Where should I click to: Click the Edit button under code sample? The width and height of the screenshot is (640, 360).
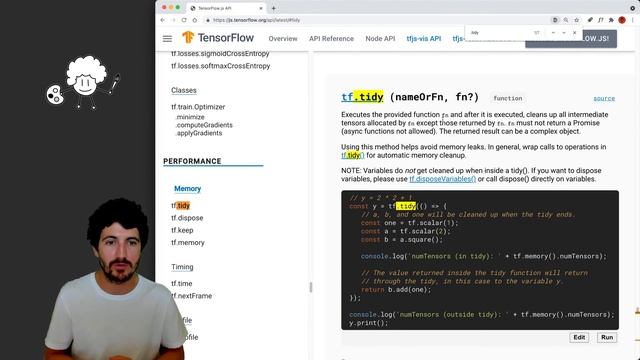click(579, 337)
